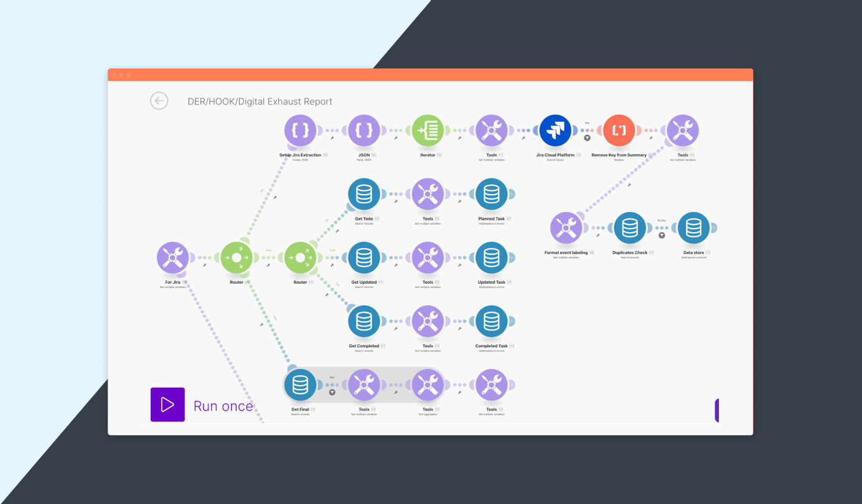The height and width of the screenshot is (504, 862).
Task: Open Tools module between Get Todo and Planned Task
Action: coord(428,194)
